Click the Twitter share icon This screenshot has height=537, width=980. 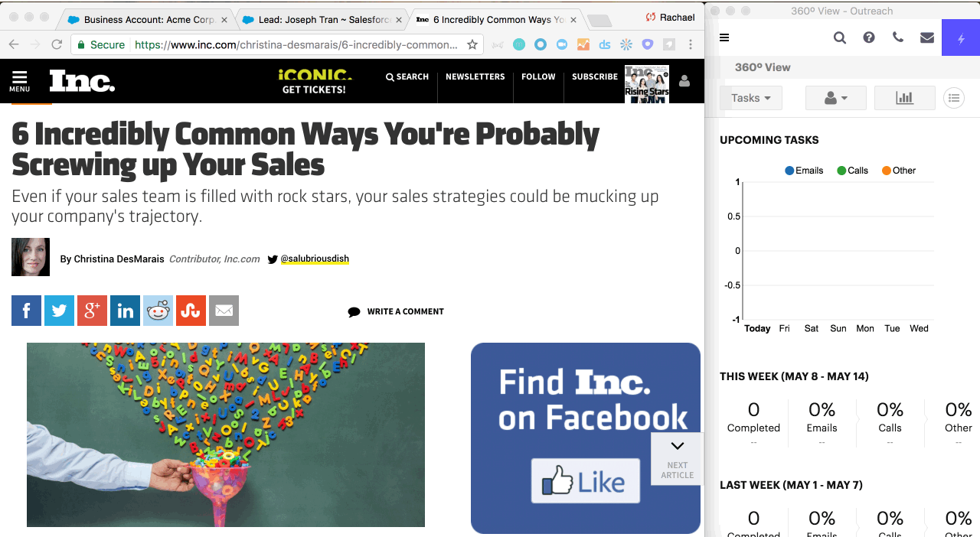(59, 311)
